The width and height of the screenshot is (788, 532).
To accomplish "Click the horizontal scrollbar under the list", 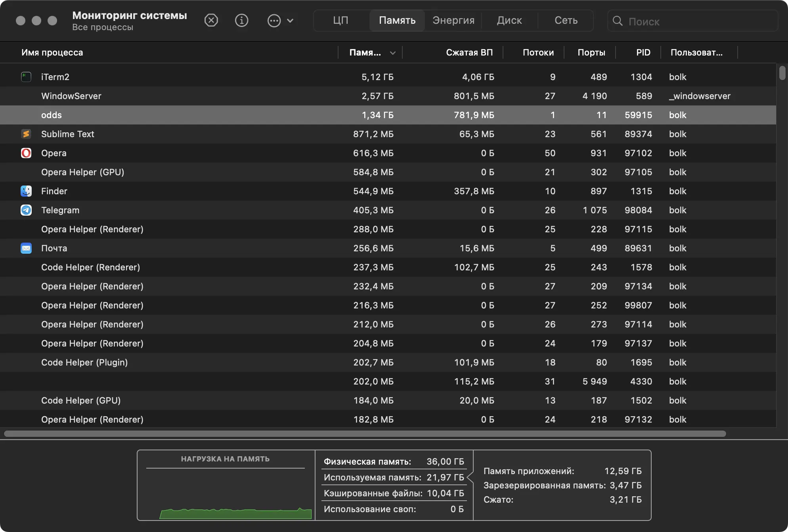I will click(365, 434).
